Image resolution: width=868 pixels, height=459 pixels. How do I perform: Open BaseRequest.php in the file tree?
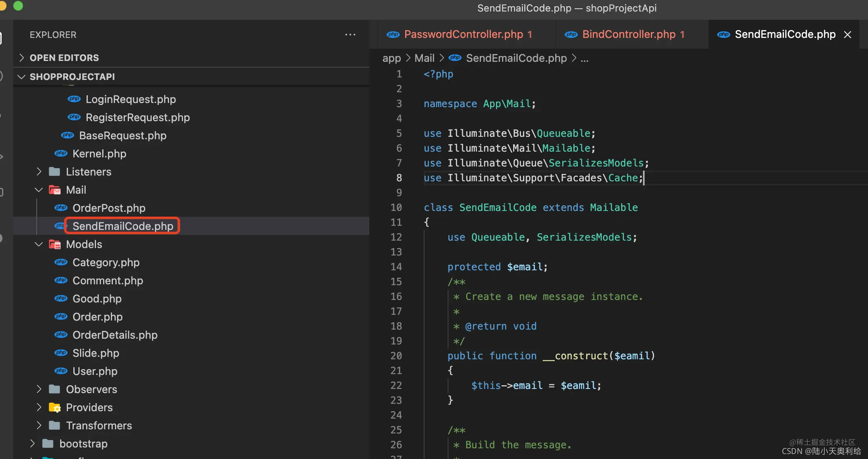pos(123,136)
